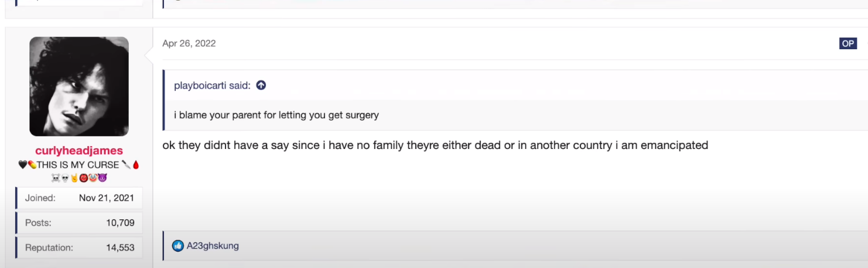Click the purple devil emoji

pyautogui.click(x=102, y=178)
